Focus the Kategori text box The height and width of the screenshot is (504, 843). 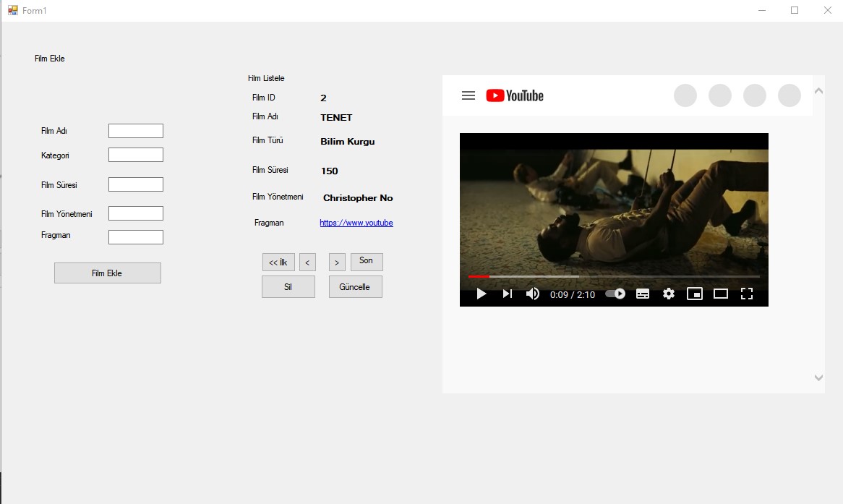point(135,155)
